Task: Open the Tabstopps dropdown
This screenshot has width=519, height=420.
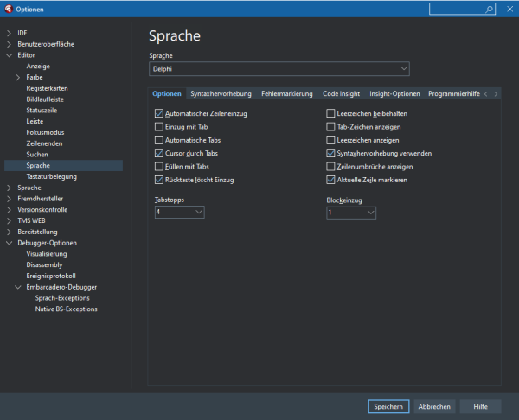Action: (x=178, y=212)
